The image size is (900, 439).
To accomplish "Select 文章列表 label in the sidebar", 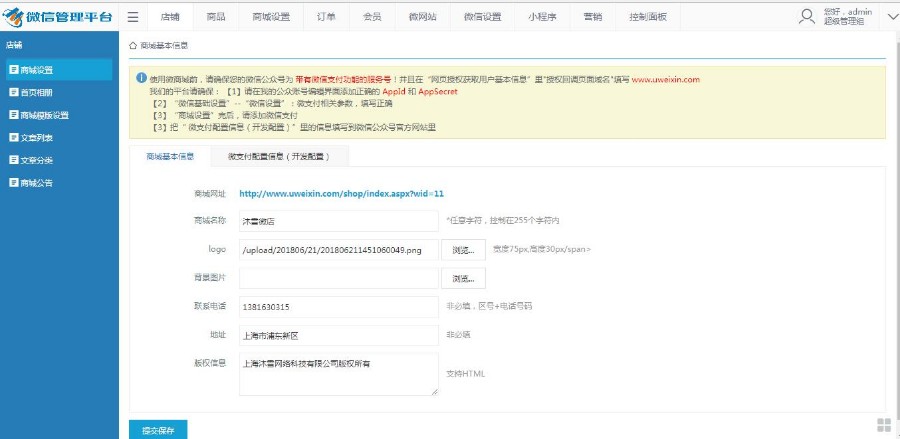I will tap(37, 138).
